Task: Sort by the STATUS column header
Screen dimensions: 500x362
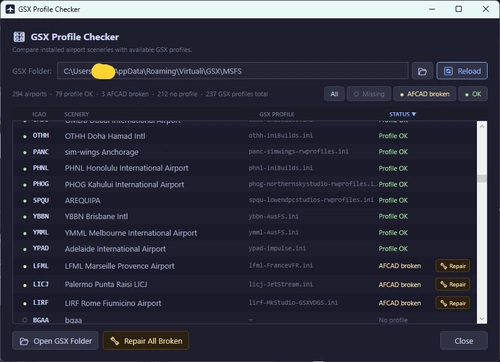Action: point(402,114)
